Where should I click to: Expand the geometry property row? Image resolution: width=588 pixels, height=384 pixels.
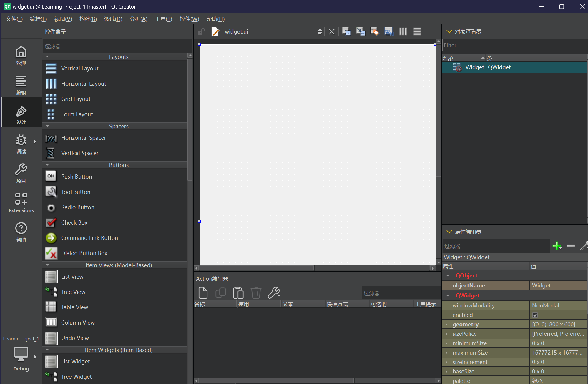446,325
